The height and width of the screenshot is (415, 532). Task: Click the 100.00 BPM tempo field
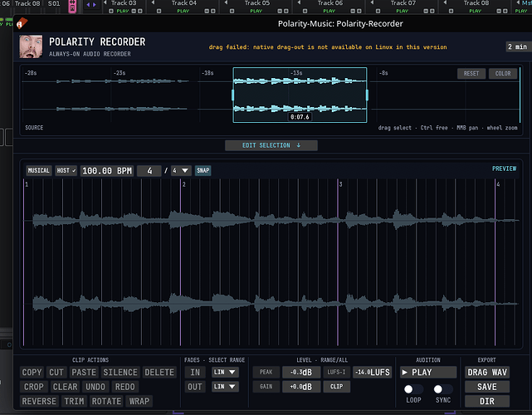[107, 171]
